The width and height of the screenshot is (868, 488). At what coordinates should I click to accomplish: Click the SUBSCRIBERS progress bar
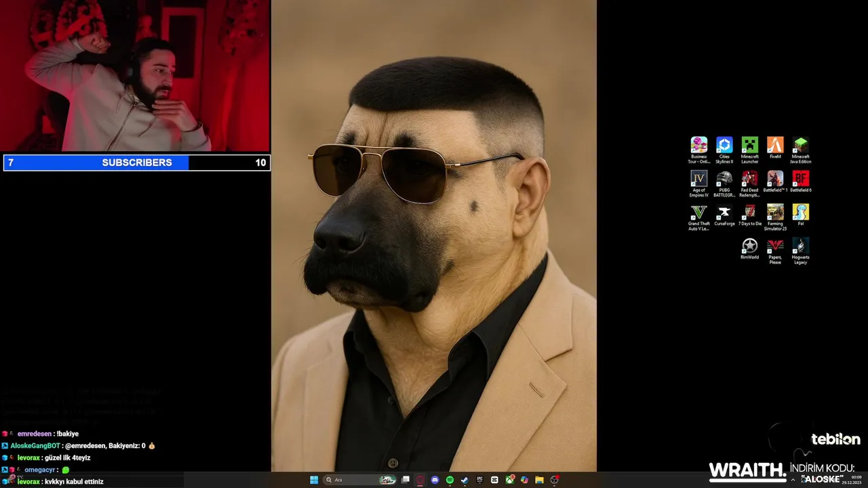pos(137,163)
